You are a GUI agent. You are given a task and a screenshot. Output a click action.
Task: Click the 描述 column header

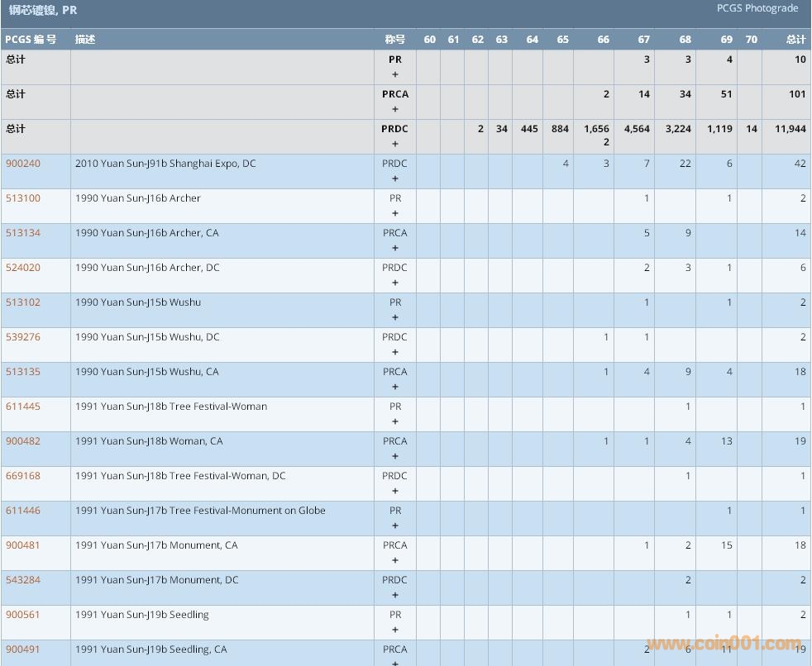[85, 40]
